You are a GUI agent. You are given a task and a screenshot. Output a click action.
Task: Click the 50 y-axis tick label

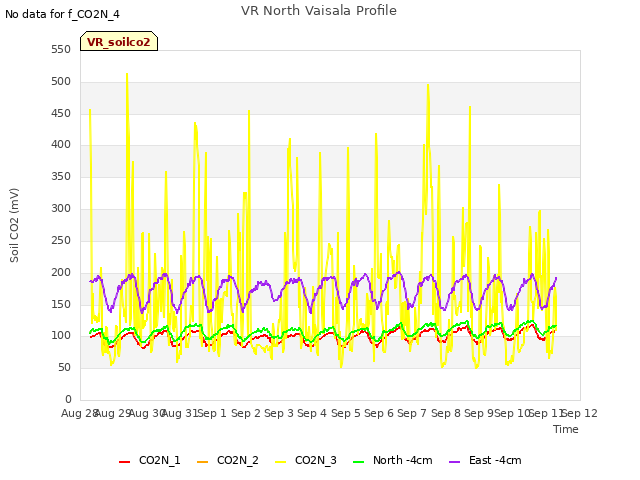pos(64,367)
